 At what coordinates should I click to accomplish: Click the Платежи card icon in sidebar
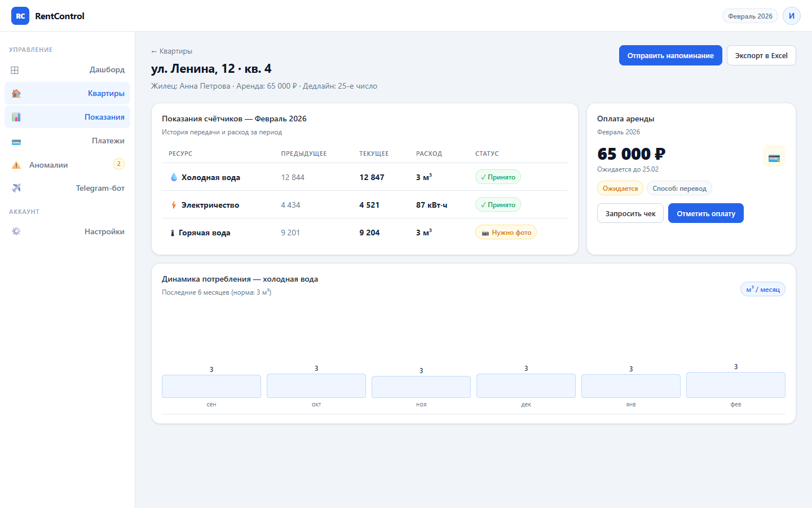[16, 142]
